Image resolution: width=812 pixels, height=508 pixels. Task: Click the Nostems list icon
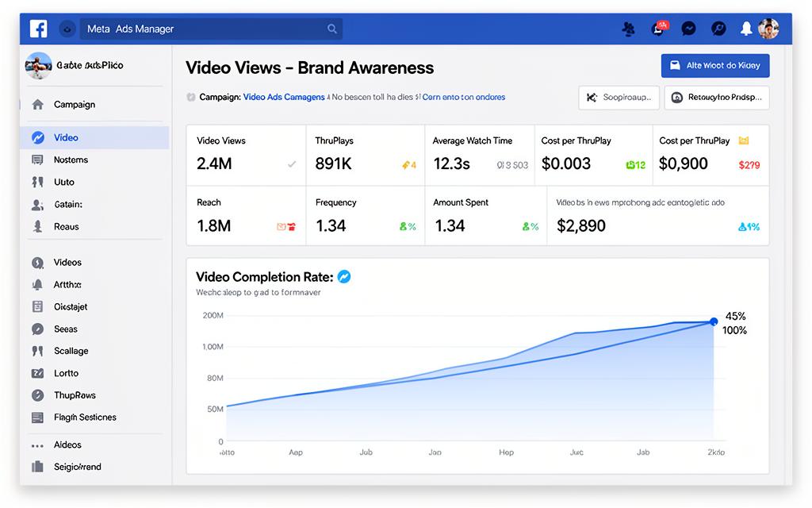(x=37, y=160)
